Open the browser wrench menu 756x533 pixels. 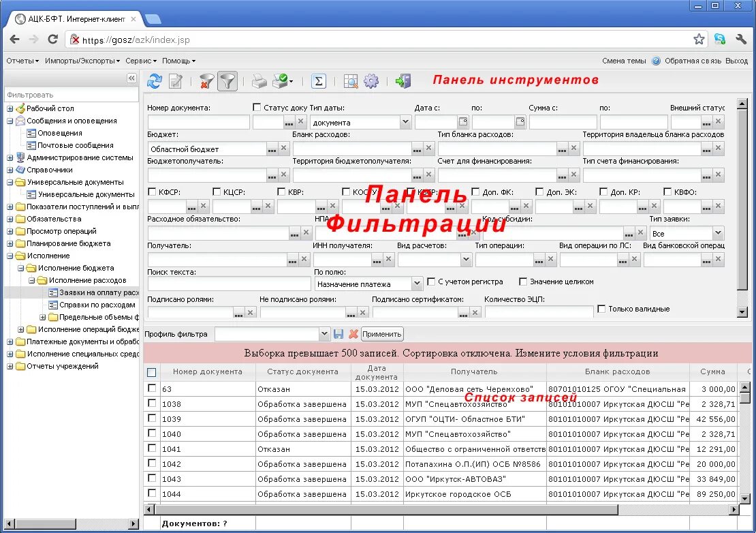point(741,40)
